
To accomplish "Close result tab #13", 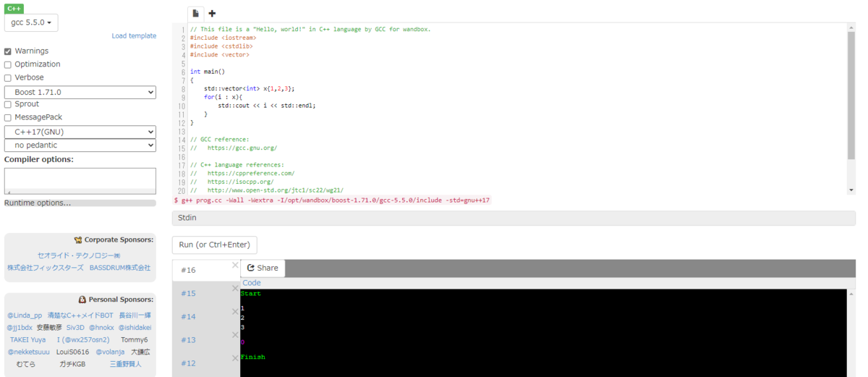I will (235, 334).
